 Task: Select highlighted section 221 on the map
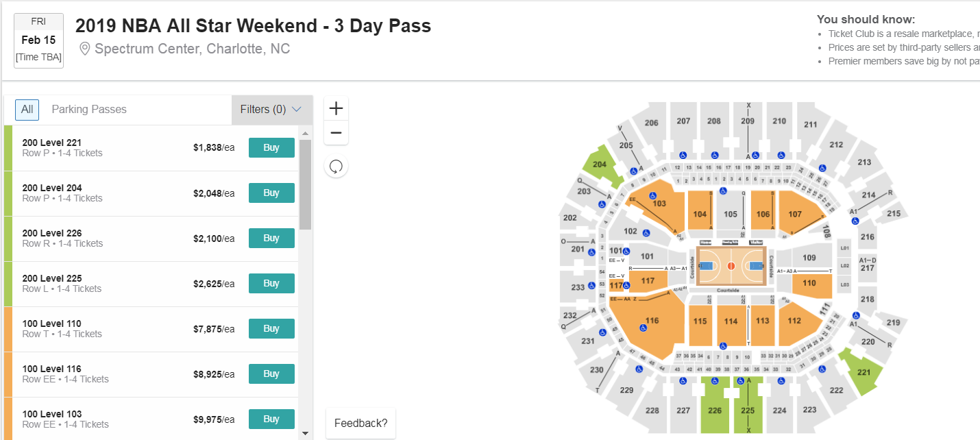coord(863,372)
